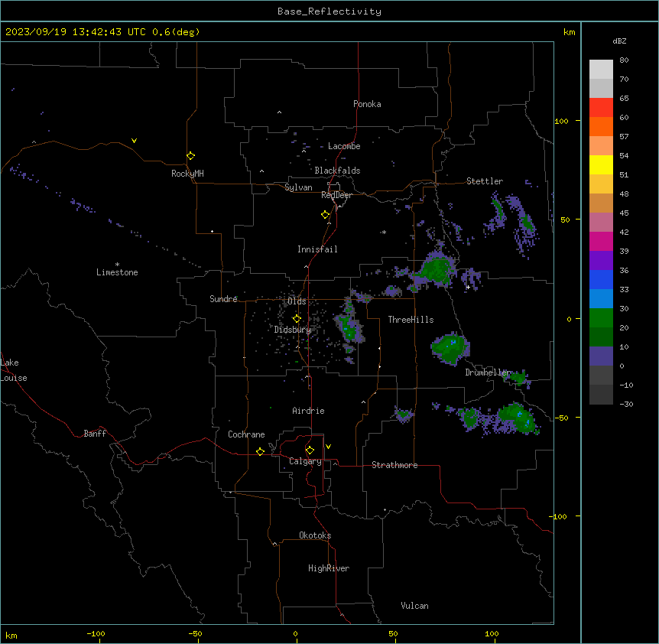Select the white-gray swatch at top of legend
The image size is (659, 644).
pyautogui.click(x=601, y=70)
